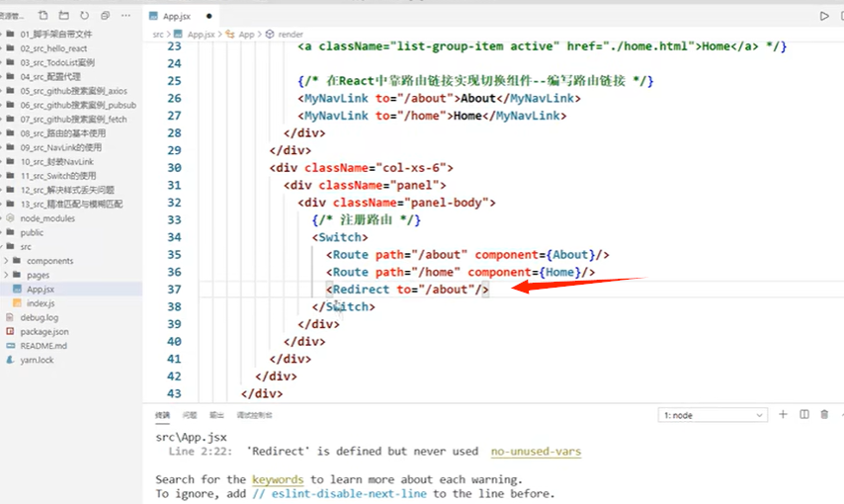844x504 pixels.
Task: Click line number 37 in the gutter
Action: pos(174,290)
